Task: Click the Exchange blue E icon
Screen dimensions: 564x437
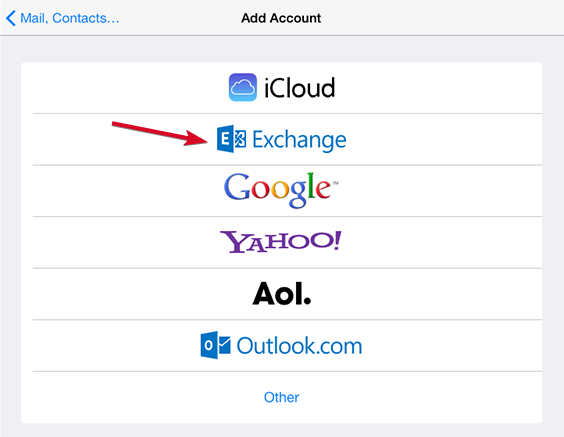Action: click(x=232, y=139)
